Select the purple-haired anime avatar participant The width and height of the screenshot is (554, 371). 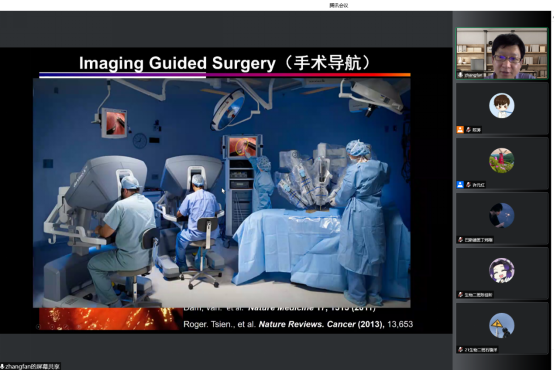502,270
